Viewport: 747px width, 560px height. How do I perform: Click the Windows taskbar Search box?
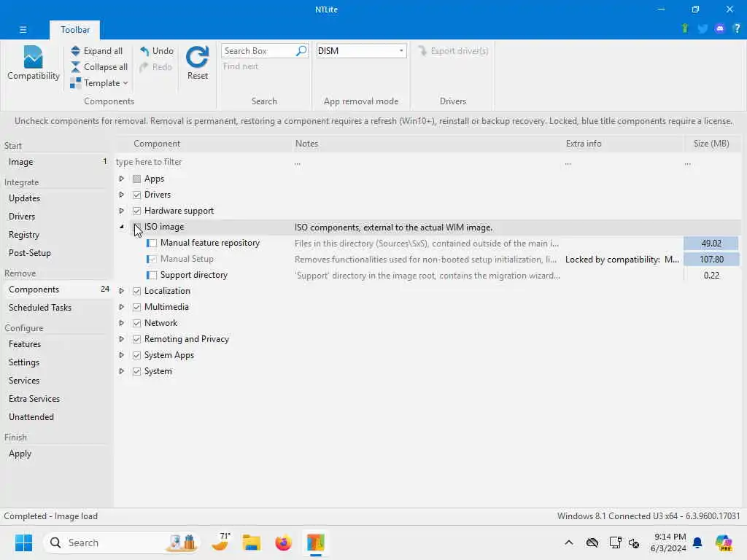pos(122,542)
